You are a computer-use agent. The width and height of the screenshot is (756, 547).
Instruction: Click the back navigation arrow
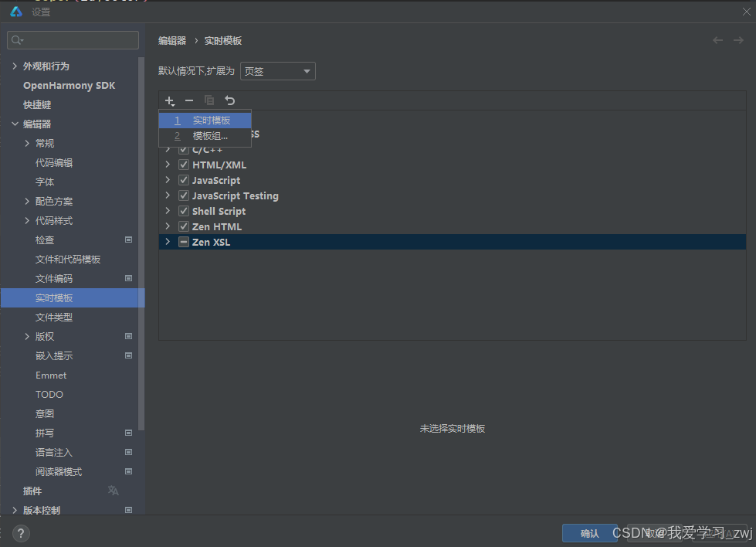pos(717,40)
